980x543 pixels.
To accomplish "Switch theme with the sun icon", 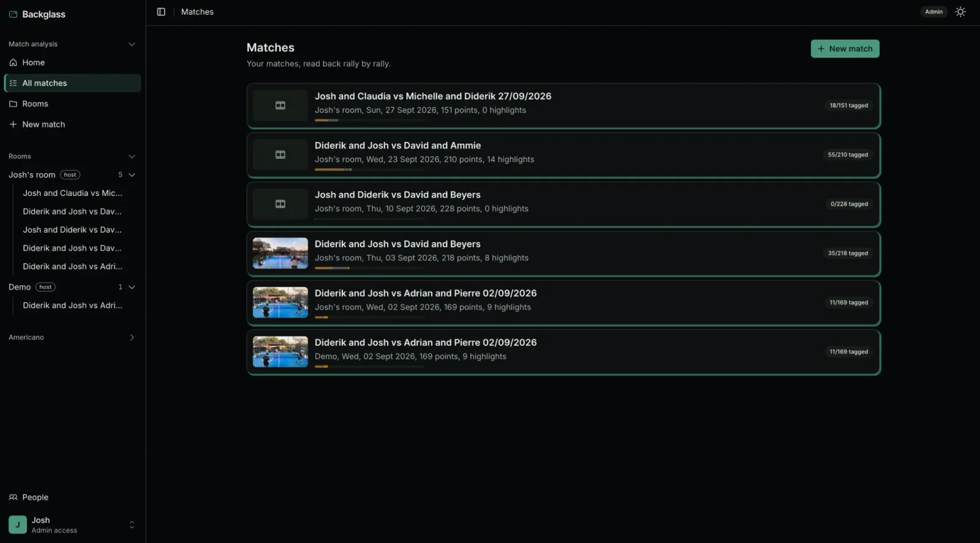I will pos(960,12).
